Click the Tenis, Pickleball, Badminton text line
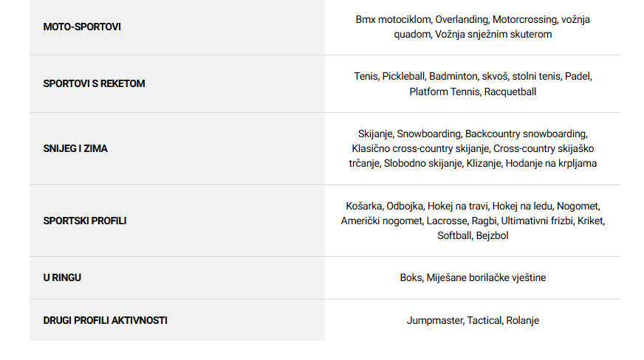Viewport: 644px width, 360px height. (473, 76)
